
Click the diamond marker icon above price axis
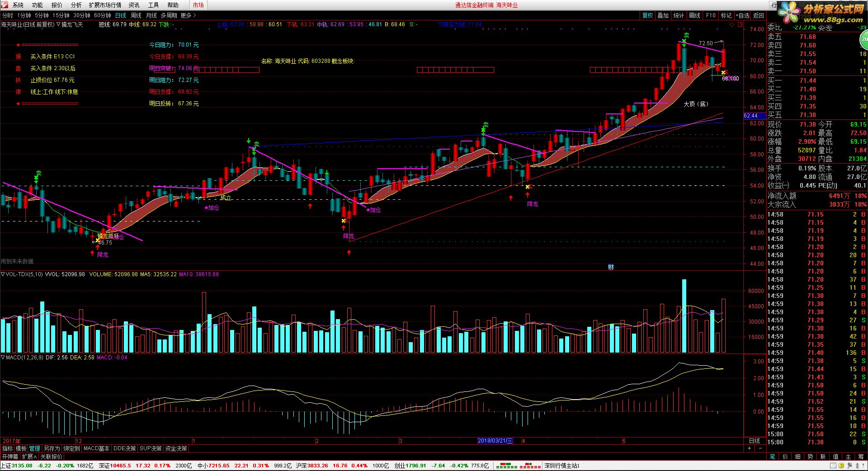731,24
